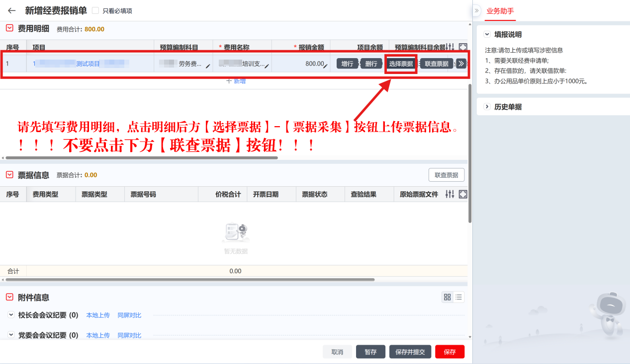Open column settings in 票据信息 table
Viewport: 630px width, 364px height.
(450, 194)
